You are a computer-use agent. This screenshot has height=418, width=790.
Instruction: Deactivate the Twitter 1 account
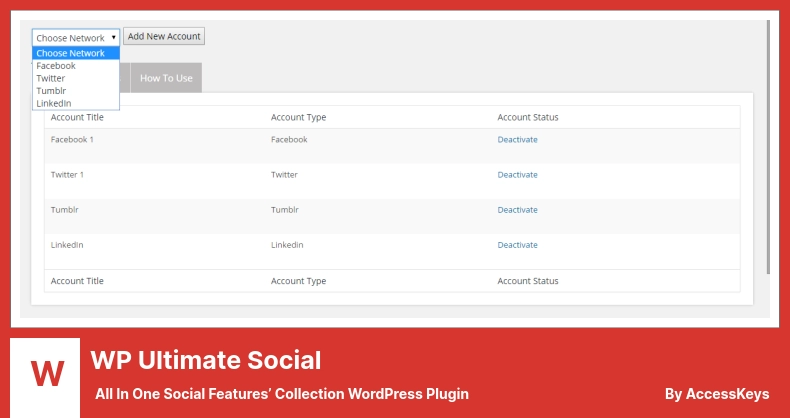[x=517, y=175]
